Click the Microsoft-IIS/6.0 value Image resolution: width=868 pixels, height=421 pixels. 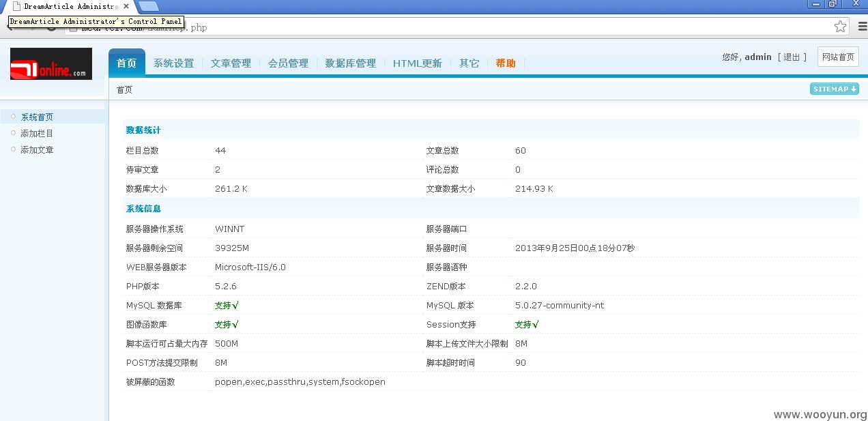(250, 267)
